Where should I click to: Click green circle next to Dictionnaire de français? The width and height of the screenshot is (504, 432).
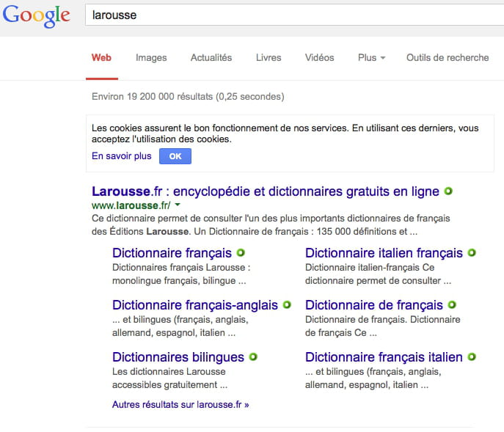click(452, 304)
